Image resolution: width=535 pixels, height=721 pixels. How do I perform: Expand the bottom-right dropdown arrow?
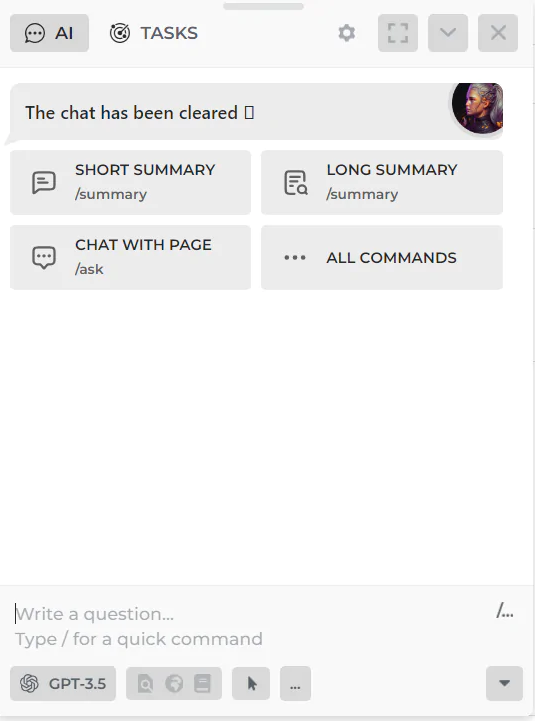(x=504, y=683)
